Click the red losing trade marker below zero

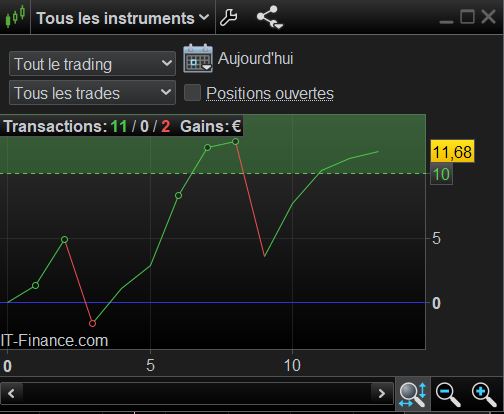[93, 323]
